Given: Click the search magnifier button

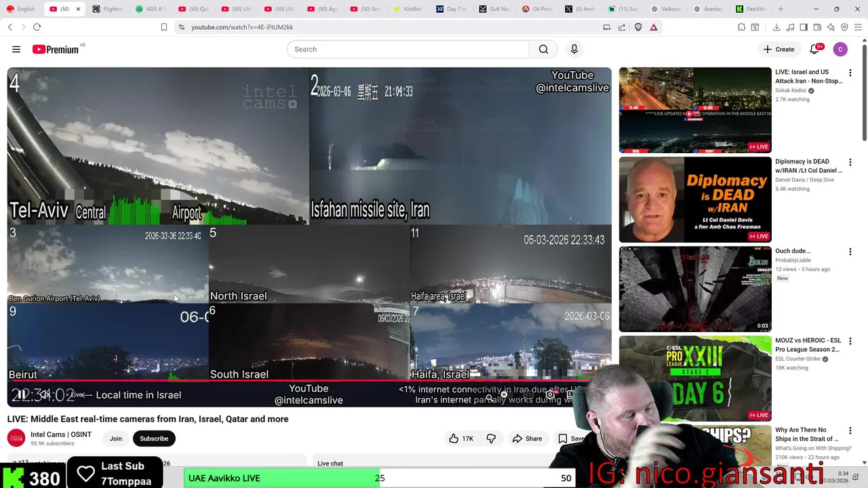Looking at the screenshot, I should (543, 49).
